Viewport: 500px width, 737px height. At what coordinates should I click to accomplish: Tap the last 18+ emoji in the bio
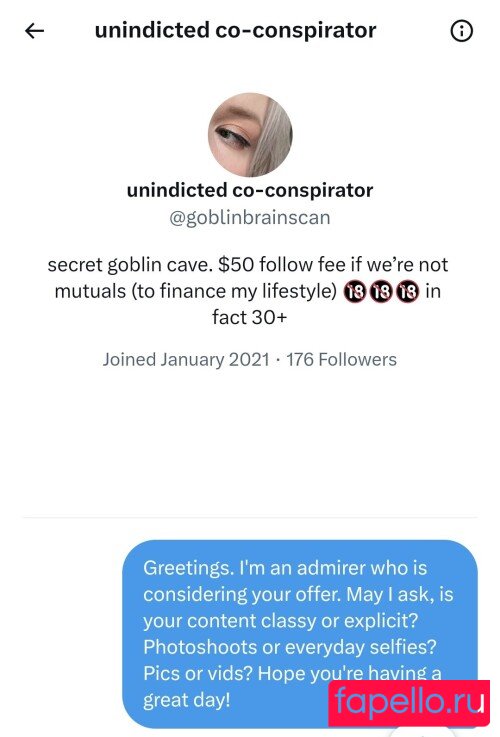[407, 291]
